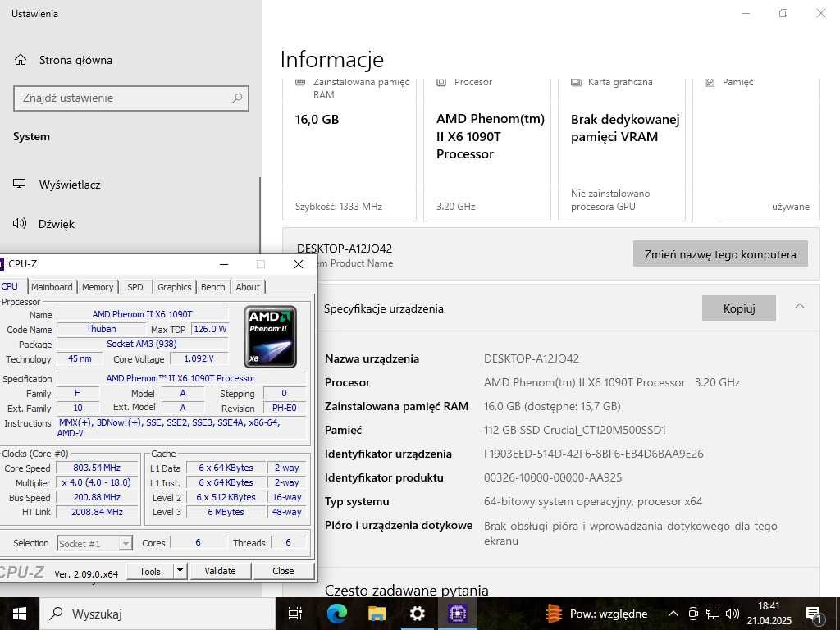The width and height of the screenshot is (840, 630).
Task: Click DESKTOP-A12JO42 name above Zmień nazwę button
Action: click(345, 249)
